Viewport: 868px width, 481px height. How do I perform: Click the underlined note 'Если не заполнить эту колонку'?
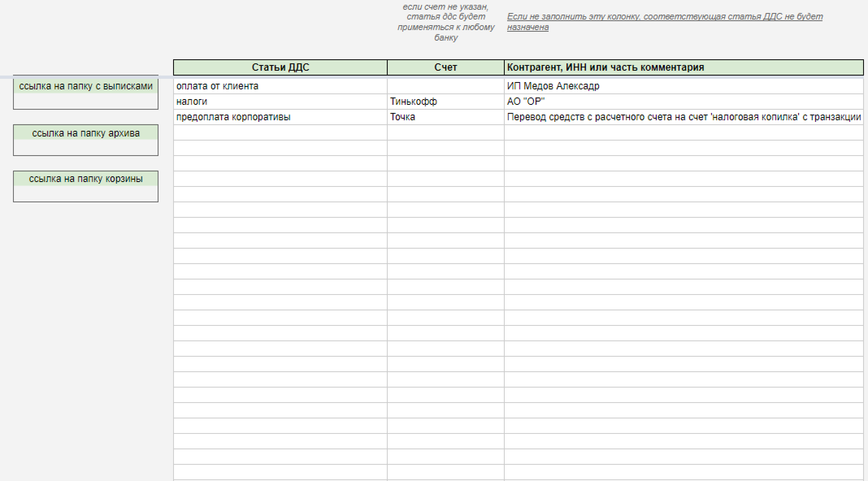click(665, 22)
